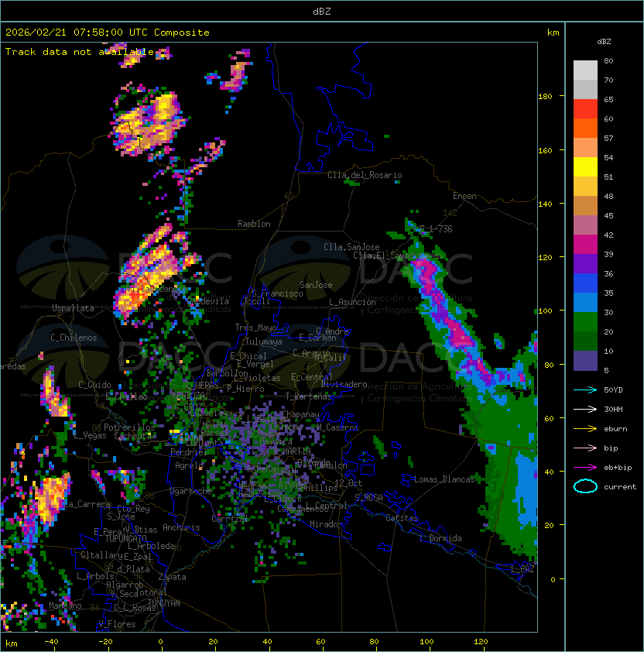Image resolution: width=644 pixels, height=652 pixels.
Task: Click the white 30HM arrow symbol
Action: [585, 409]
